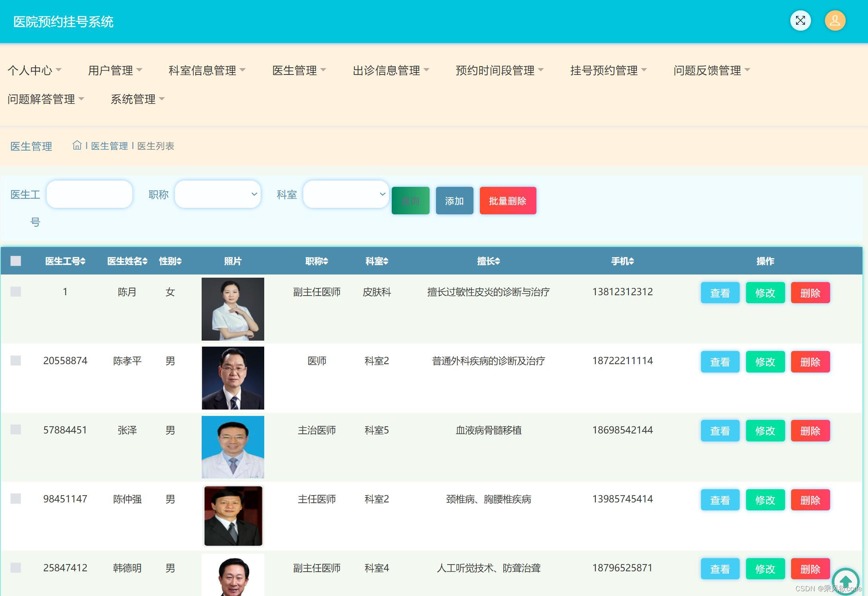868x596 pixels.
Task: Check the select-all checkbox in table header
Action: (16, 261)
